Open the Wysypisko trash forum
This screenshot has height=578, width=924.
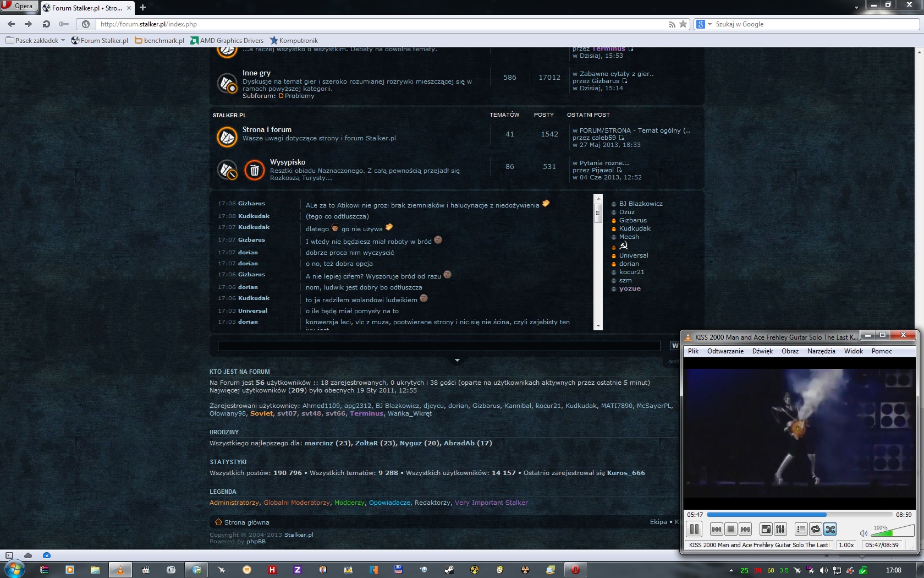pyautogui.click(x=287, y=162)
